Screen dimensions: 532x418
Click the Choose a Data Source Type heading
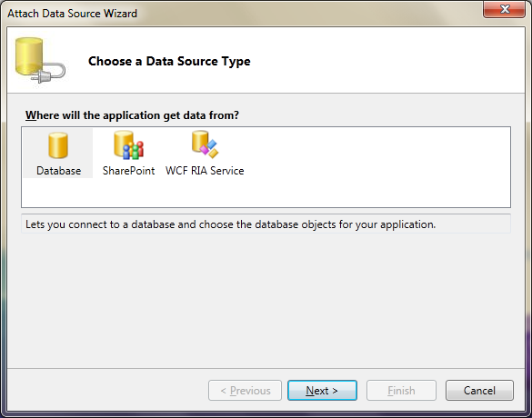click(169, 61)
